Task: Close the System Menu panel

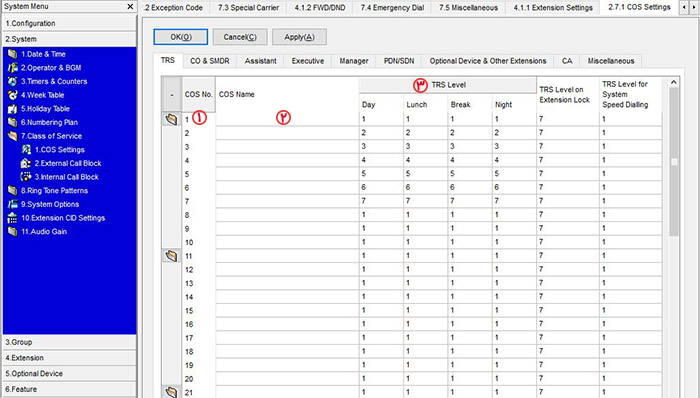Action: click(x=130, y=6)
